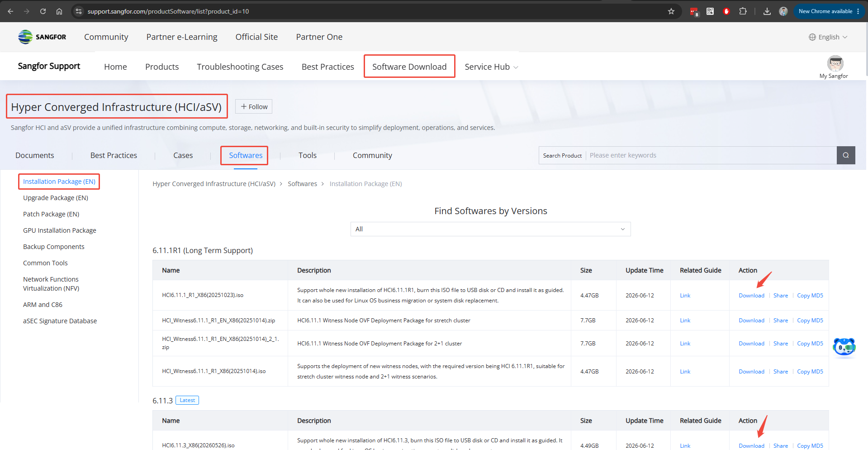The image size is (868, 450).
Task: Click the Sangfor logo
Action: coord(42,37)
